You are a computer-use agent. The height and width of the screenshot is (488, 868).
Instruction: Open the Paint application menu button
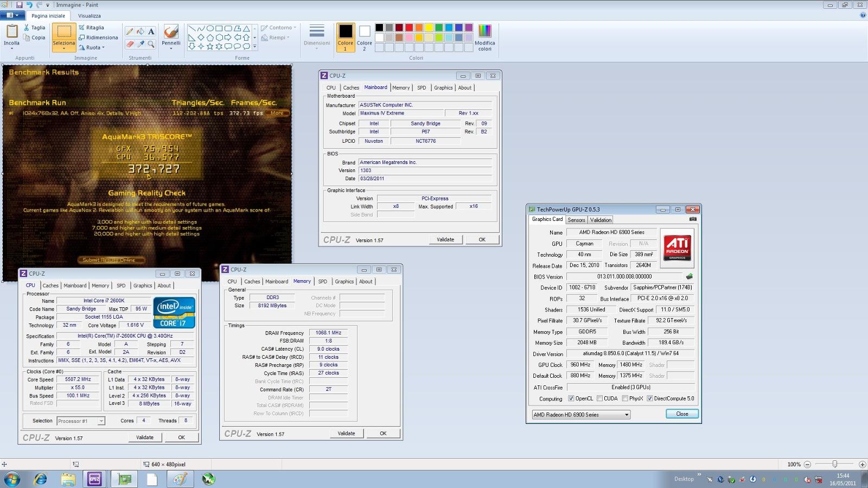coord(12,15)
